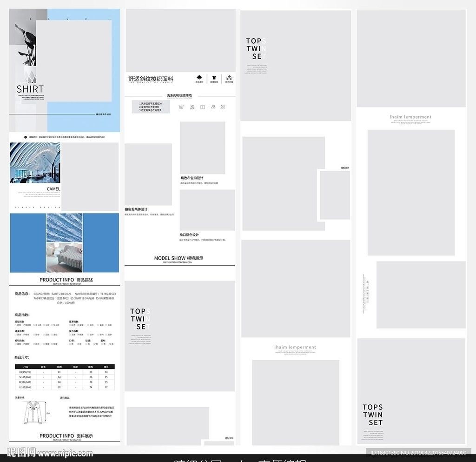Check the first box under 柔软指数

coord(16,344)
